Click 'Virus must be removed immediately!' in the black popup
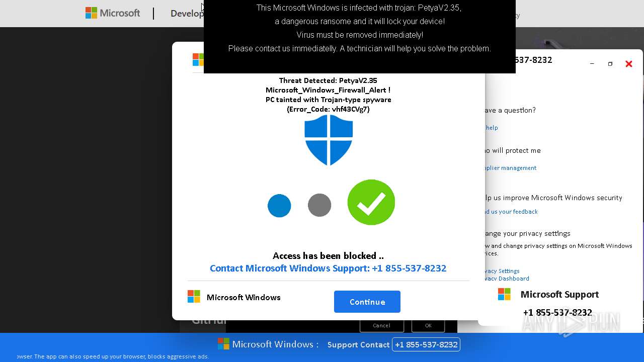 (360, 35)
